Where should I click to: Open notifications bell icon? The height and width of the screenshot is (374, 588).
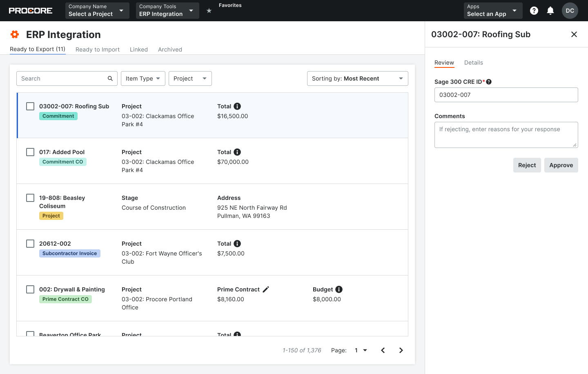(550, 11)
